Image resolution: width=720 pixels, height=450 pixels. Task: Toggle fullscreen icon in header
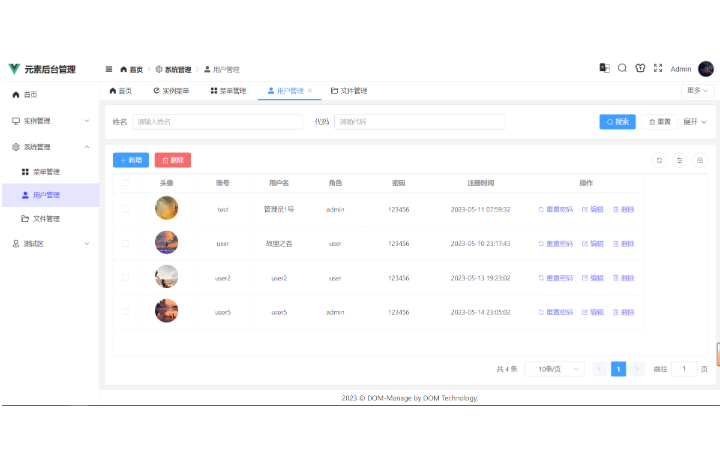pos(658,68)
